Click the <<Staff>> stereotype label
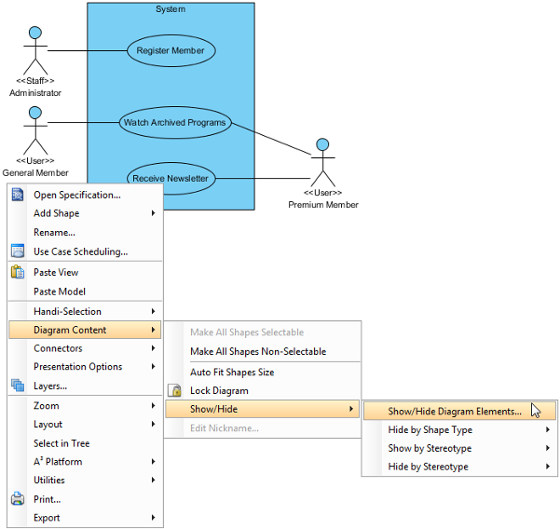The image size is (560, 529). click(35, 81)
